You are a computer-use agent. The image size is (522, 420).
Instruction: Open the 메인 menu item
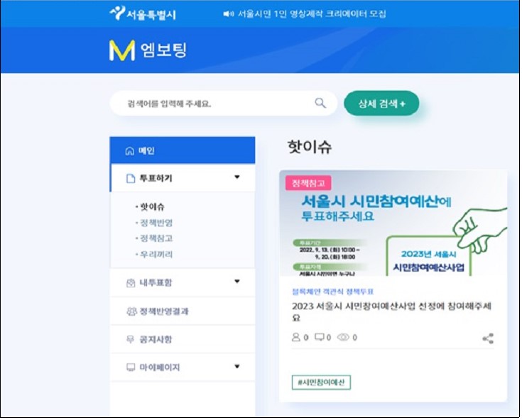click(183, 150)
